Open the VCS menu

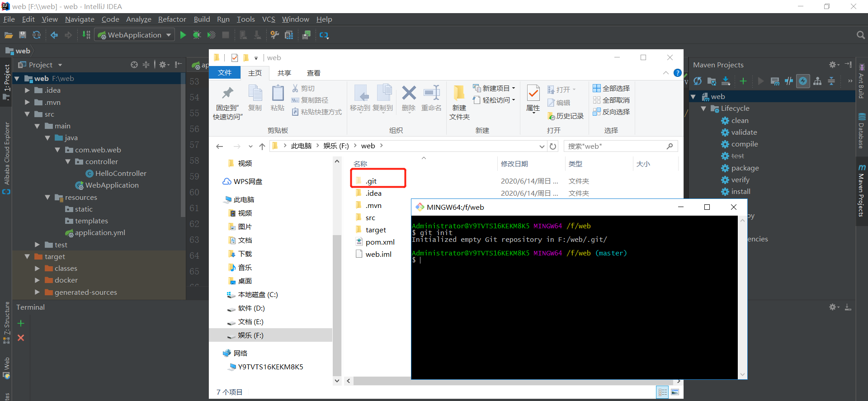[269, 19]
